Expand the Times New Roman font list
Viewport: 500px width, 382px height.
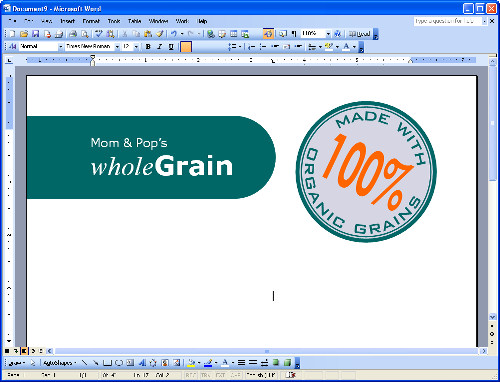coord(117,47)
